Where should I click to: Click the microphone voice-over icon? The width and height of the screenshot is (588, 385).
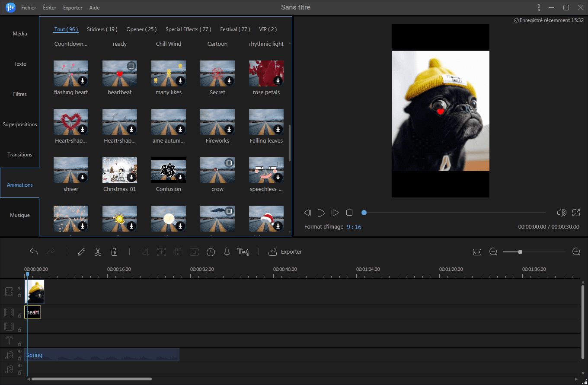pos(227,252)
